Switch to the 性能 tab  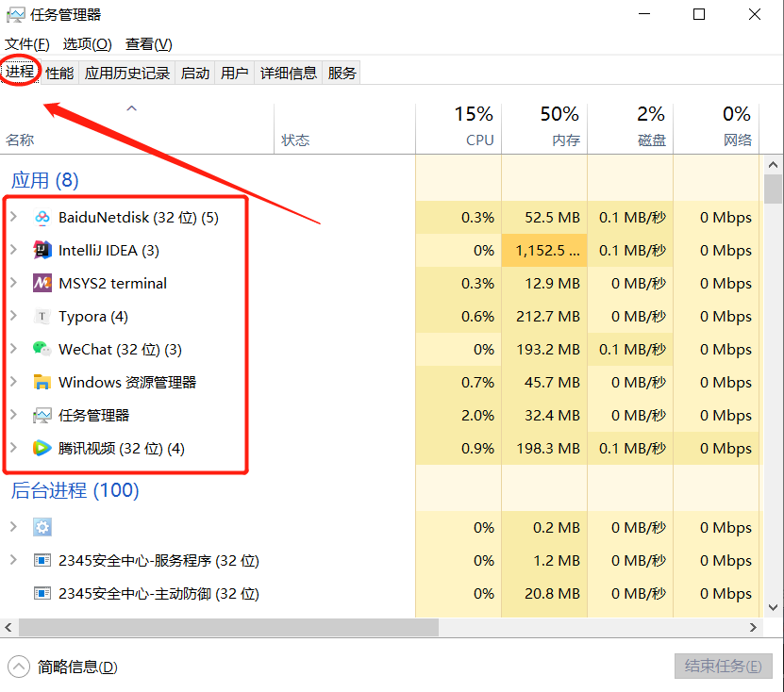(x=59, y=74)
